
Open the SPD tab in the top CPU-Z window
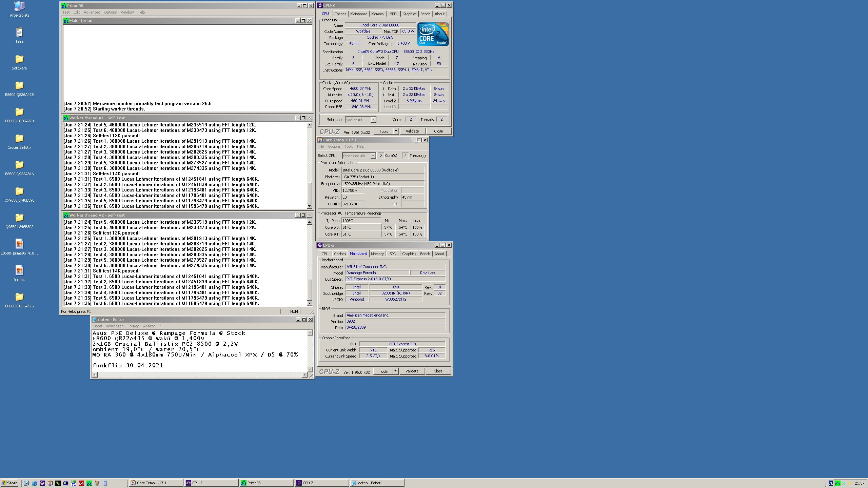pos(393,14)
